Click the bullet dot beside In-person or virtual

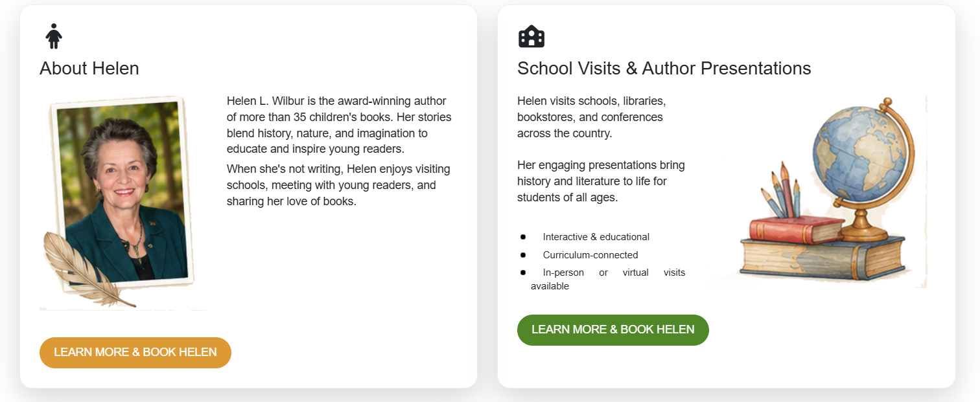[523, 273]
